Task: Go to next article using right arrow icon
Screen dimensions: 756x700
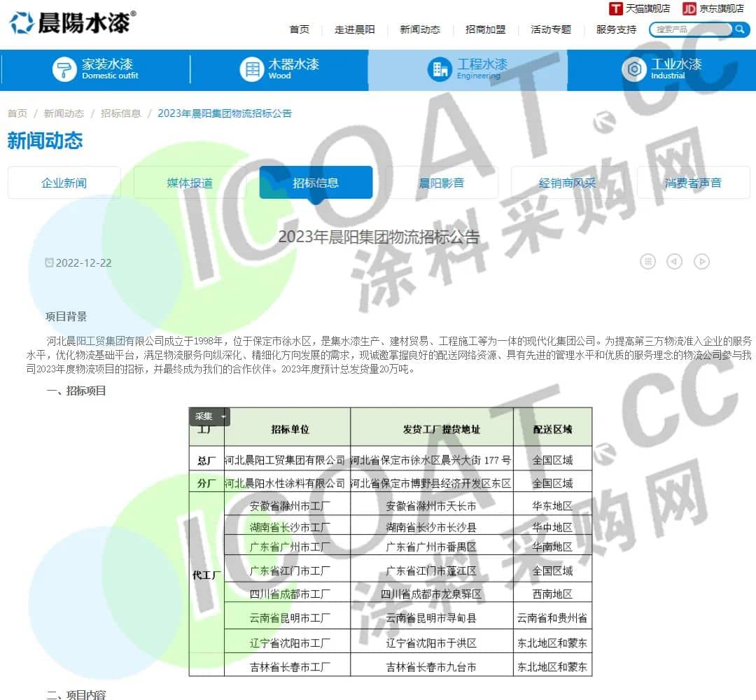Action: [x=701, y=262]
